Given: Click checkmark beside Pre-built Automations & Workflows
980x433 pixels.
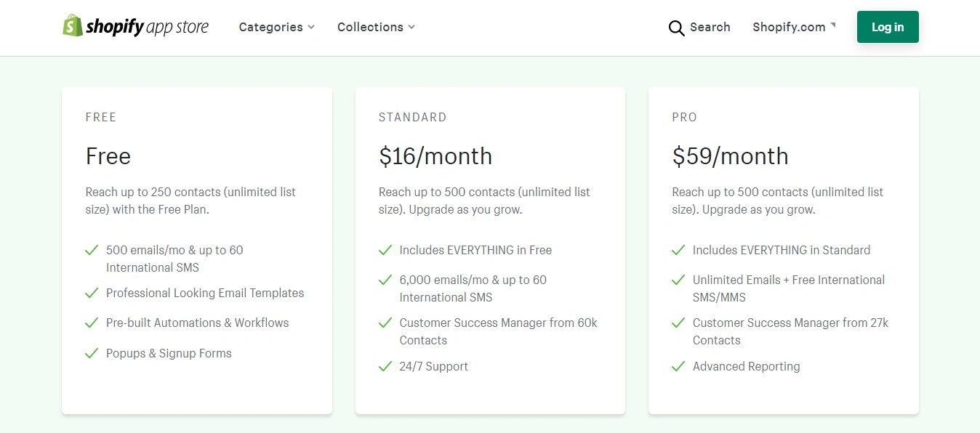Looking at the screenshot, I should [92, 323].
